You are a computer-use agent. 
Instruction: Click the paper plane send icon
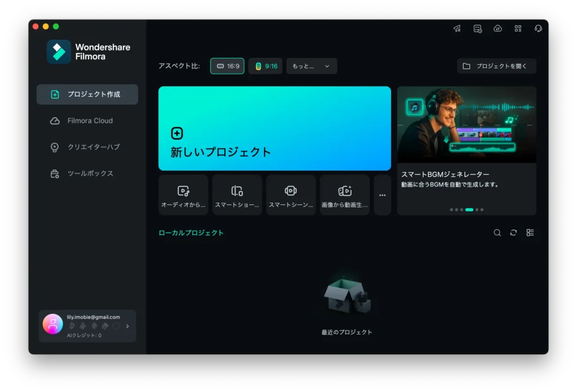[x=457, y=29]
